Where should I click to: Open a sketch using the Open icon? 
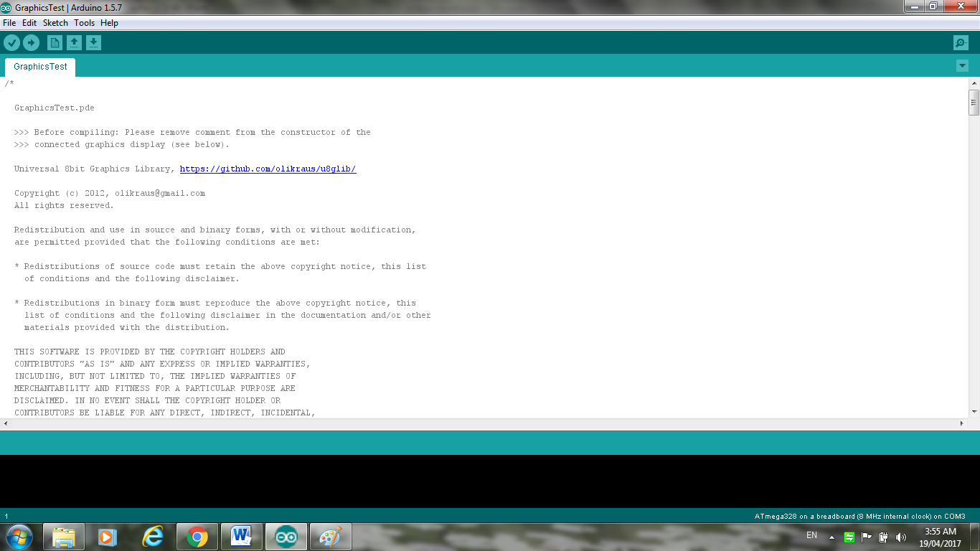coord(74,43)
